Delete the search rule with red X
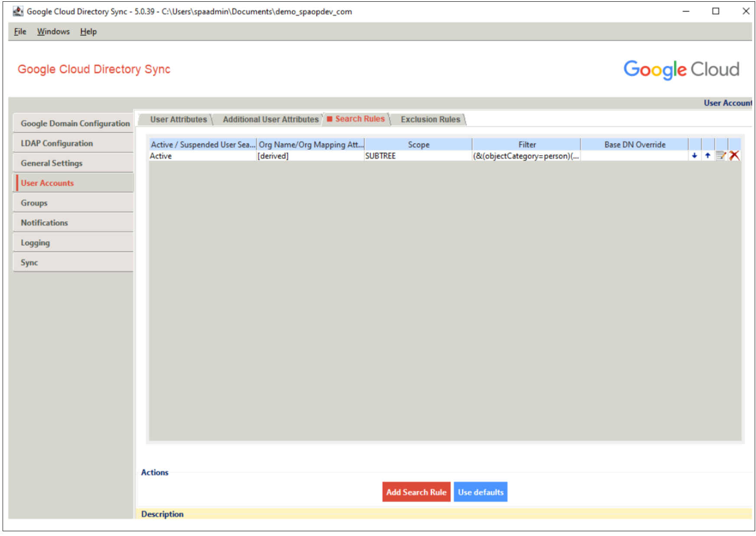 click(734, 156)
